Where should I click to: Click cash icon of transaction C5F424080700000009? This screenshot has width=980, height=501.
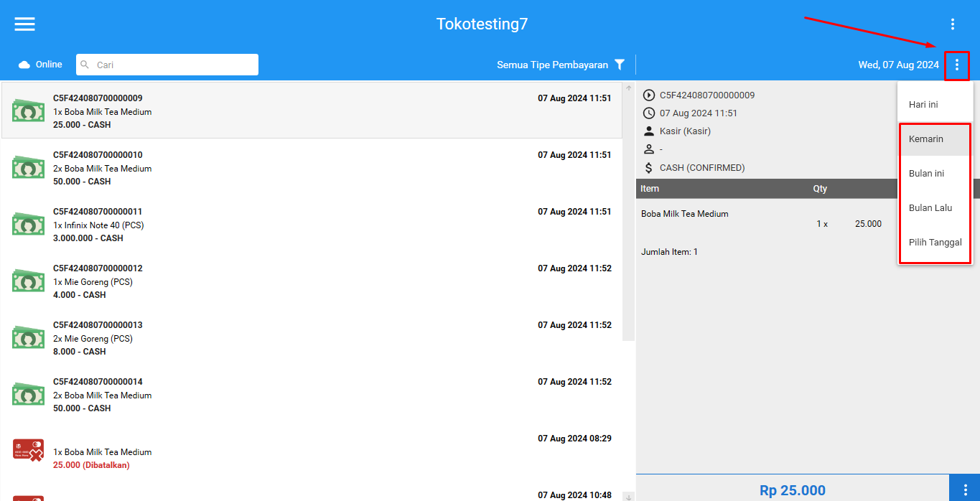coord(28,111)
